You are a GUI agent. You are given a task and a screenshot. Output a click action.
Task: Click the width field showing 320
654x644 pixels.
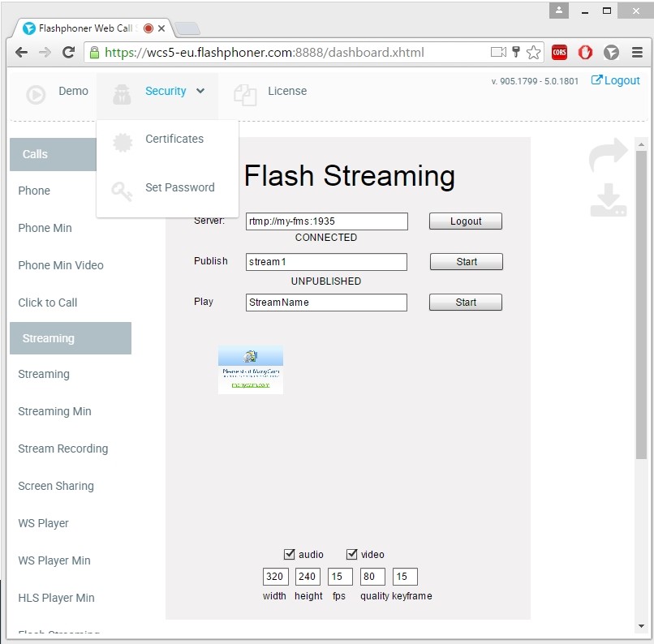[275, 577]
